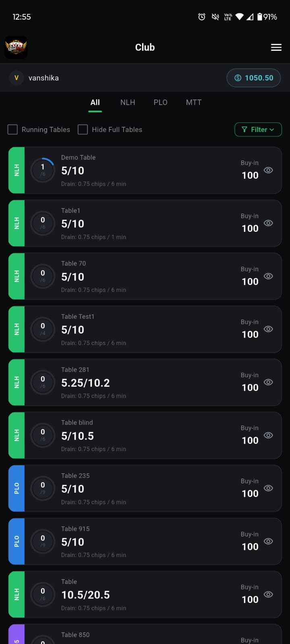
Task: Switch to the NLH tab
Action: tap(128, 102)
